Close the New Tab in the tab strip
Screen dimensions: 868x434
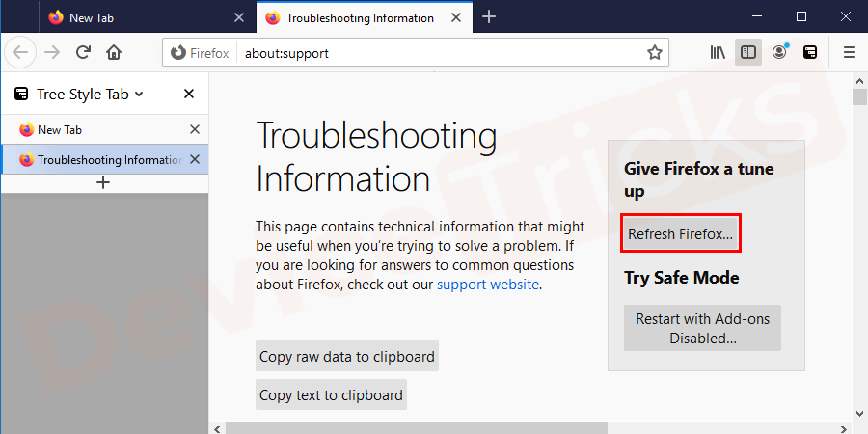[x=238, y=17]
